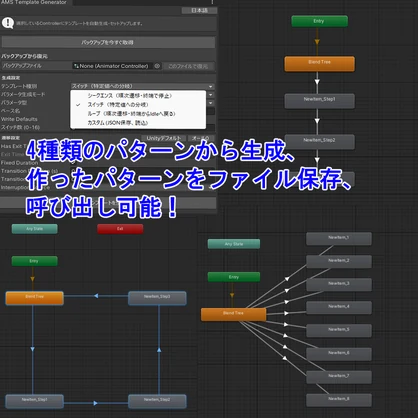Select Entry node in the switch graph
Screen dimensions: 418x418
(234, 277)
